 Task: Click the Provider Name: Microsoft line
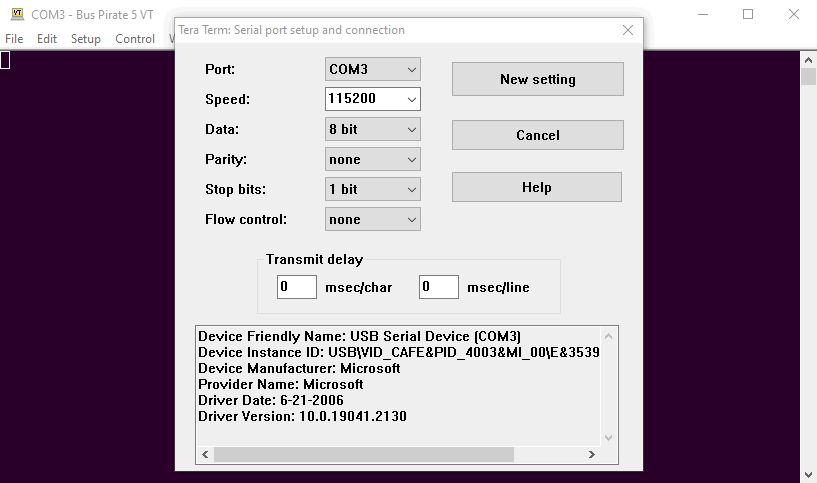click(x=281, y=385)
